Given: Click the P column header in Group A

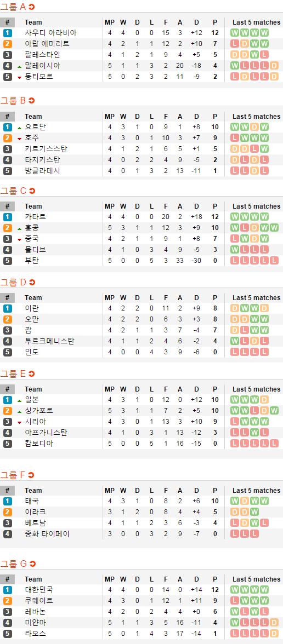Looking at the screenshot, I should (215, 22).
